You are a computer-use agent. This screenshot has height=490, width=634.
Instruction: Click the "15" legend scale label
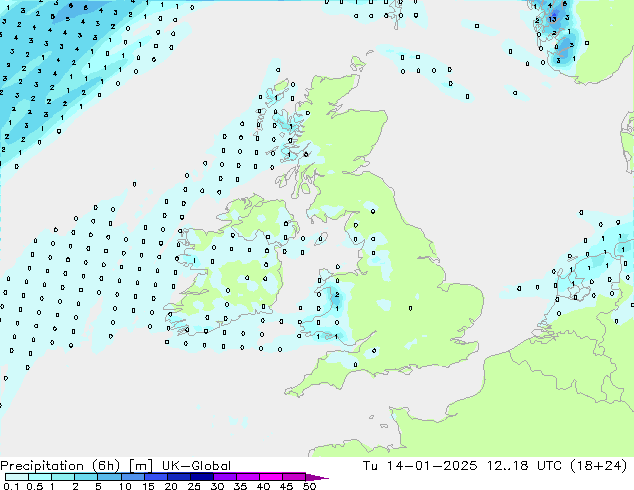(148, 486)
